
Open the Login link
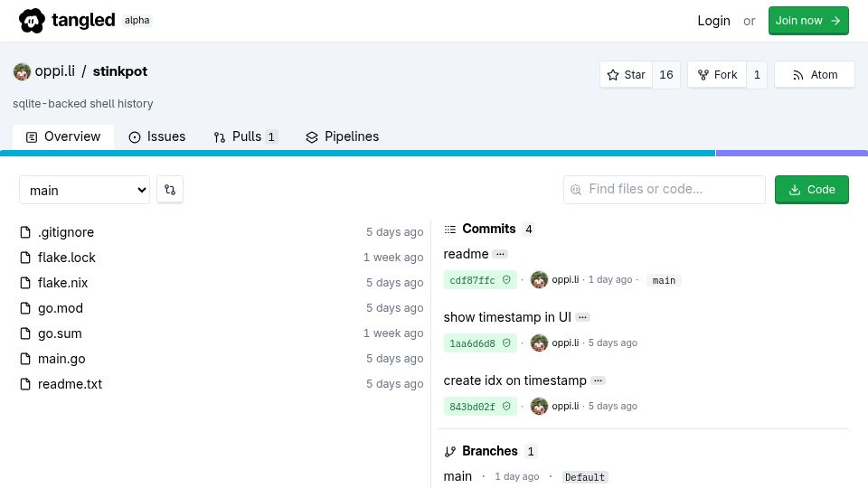pyautogui.click(x=713, y=21)
